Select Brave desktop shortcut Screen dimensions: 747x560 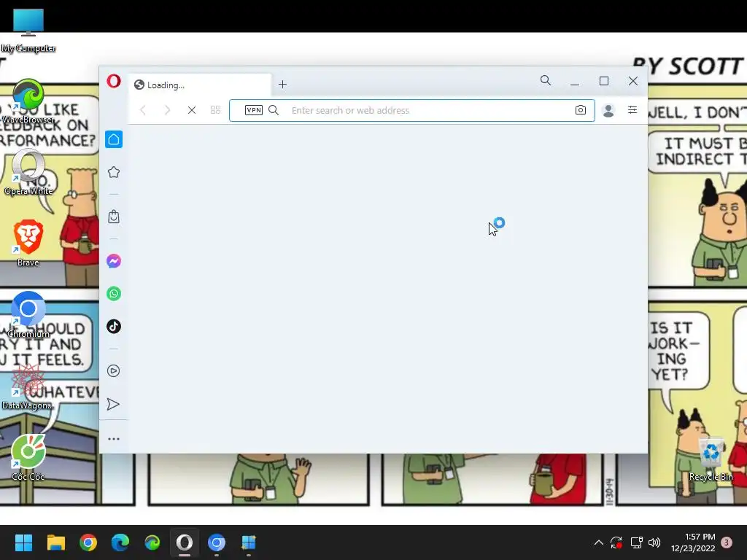(x=28, y=244)
